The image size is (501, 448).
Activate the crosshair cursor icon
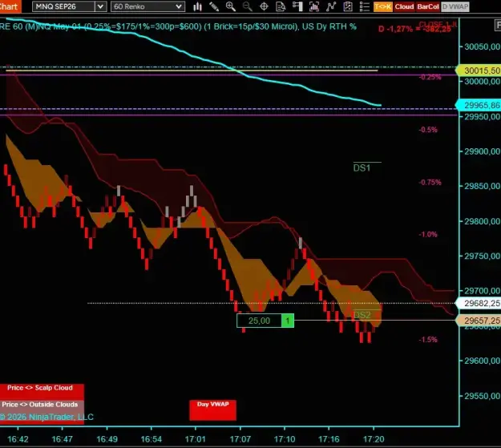point(264,6)
